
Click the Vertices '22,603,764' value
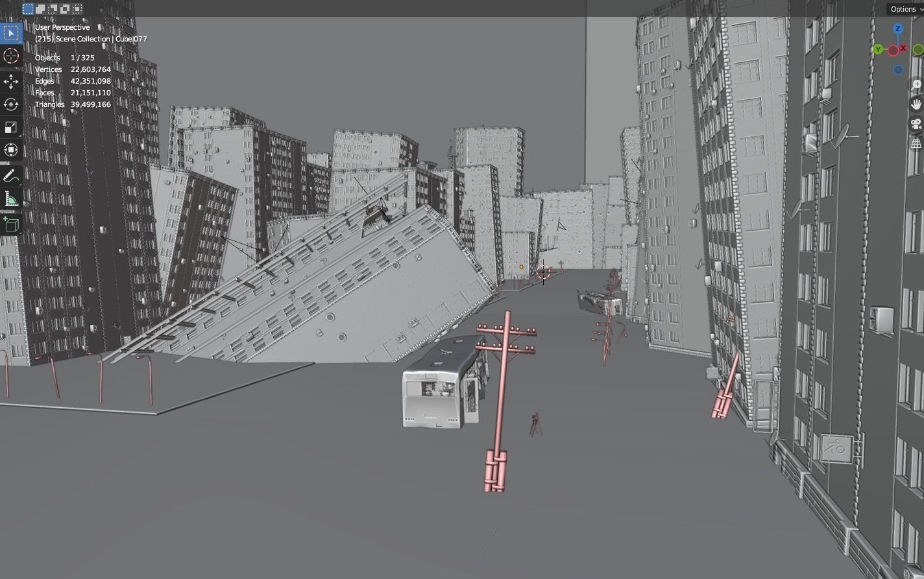[x=90, y=69]
